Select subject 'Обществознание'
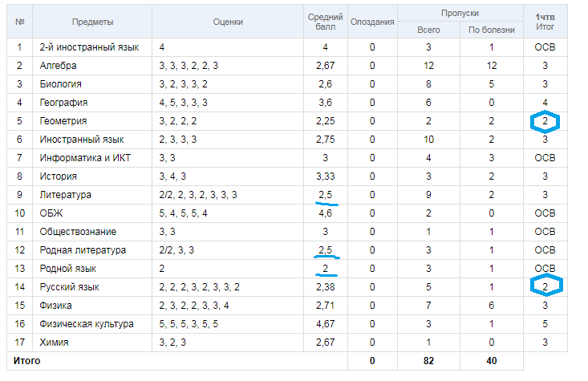Screen dimensions: 588x381 coord(78,232)
